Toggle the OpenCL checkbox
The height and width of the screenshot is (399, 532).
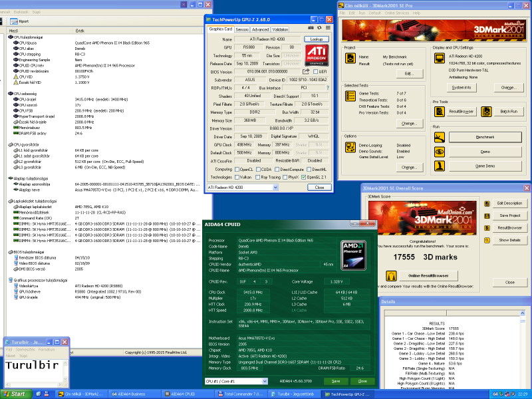pyautogui.click(x=235, y=169)
